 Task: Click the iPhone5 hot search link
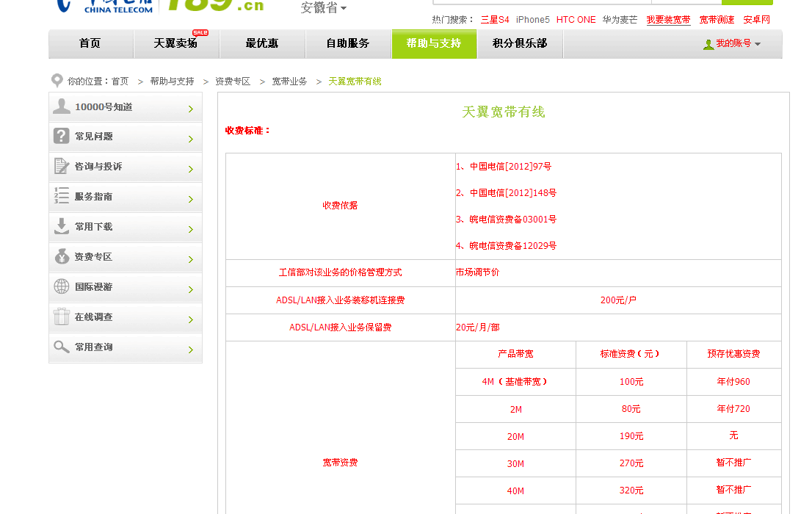533,20
